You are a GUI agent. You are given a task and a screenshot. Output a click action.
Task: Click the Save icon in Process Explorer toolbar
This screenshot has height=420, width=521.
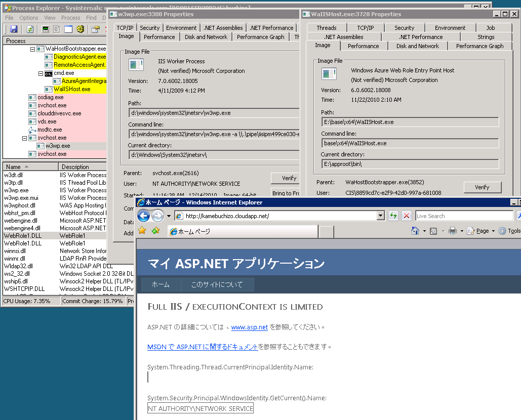[x=14, y=29]
